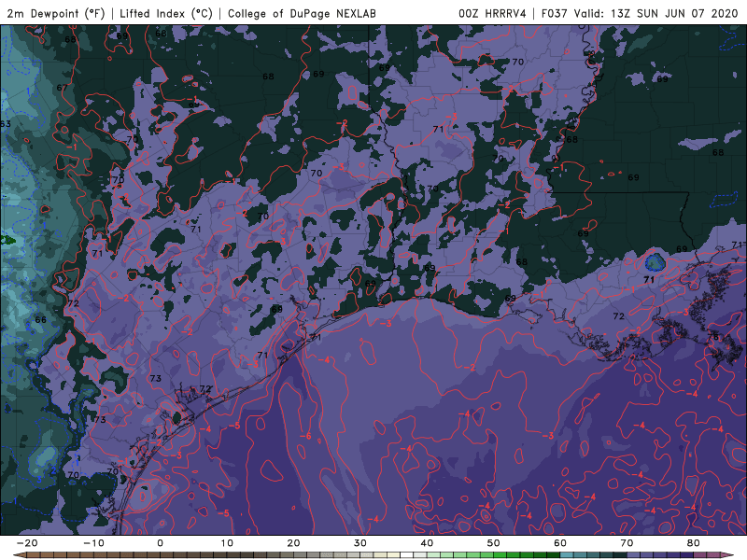Click the small blue-green dewpoint spot in Louisiana
Viewport: 747px width, 560px height.
(x=655, y=262)
